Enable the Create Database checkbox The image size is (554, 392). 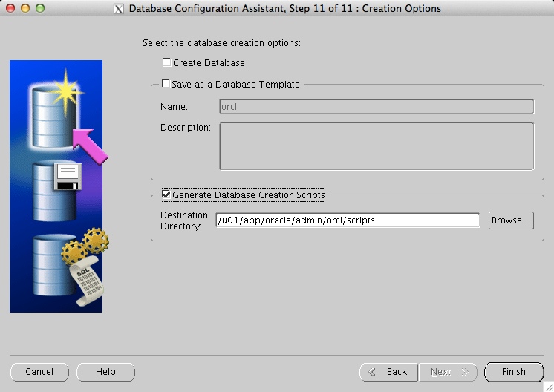167,62
